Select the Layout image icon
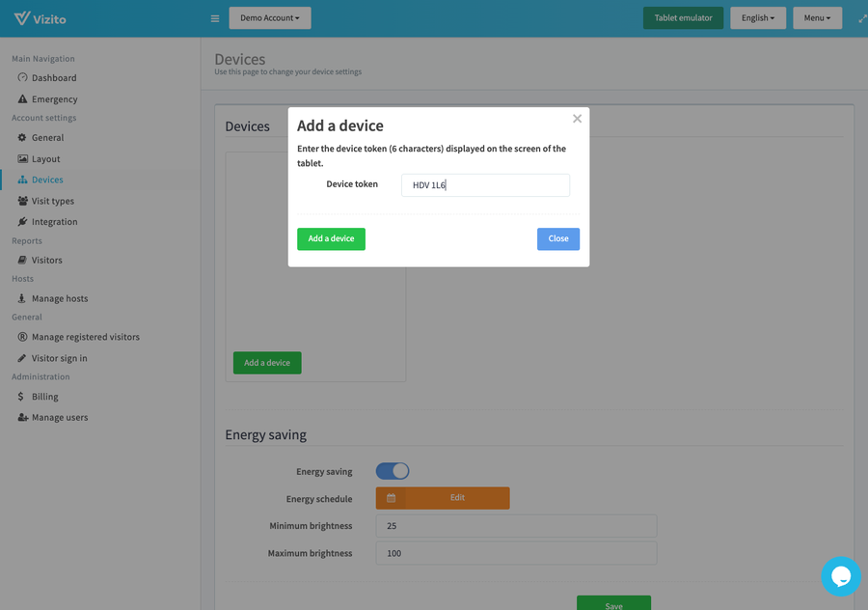The height and width of the screenshot is (610, 868). pyautogui.click(x=21, y=158)
